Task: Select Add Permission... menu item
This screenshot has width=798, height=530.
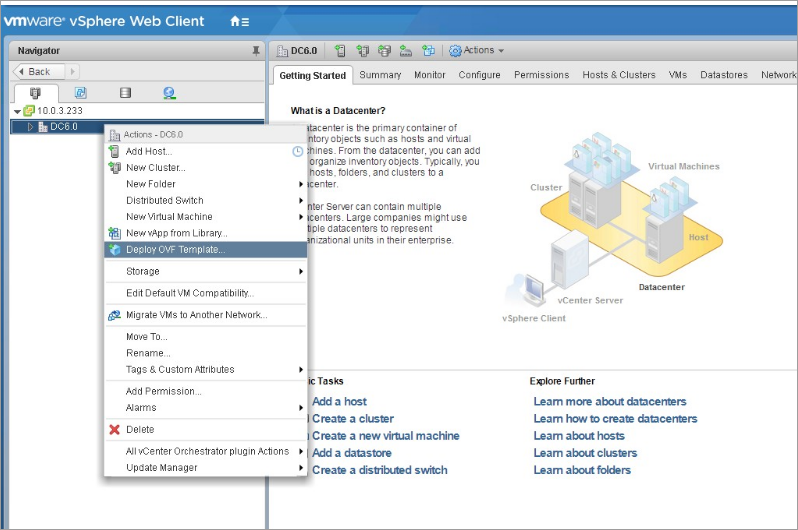Action: pyautogui.click(x=206, y=391)
